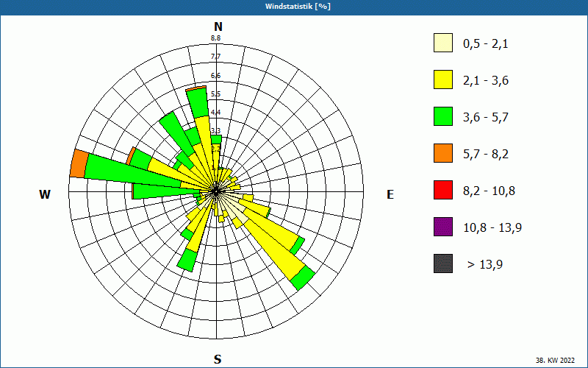This screenshot has height=368, width=588.
Task: Click the center hub of the wind rose
Action: click(215, 191)
